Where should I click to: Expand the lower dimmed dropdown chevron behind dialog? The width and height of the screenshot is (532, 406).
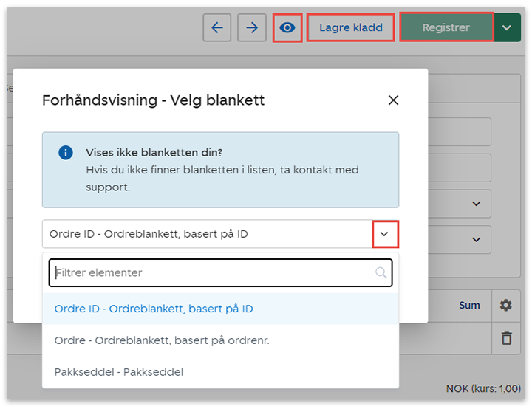point(476,239)
